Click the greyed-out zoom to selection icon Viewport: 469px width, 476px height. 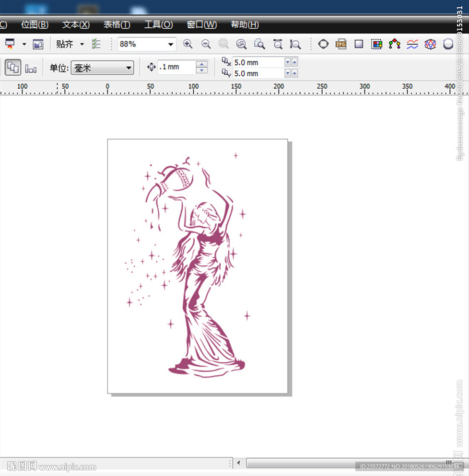coord(224,44)
